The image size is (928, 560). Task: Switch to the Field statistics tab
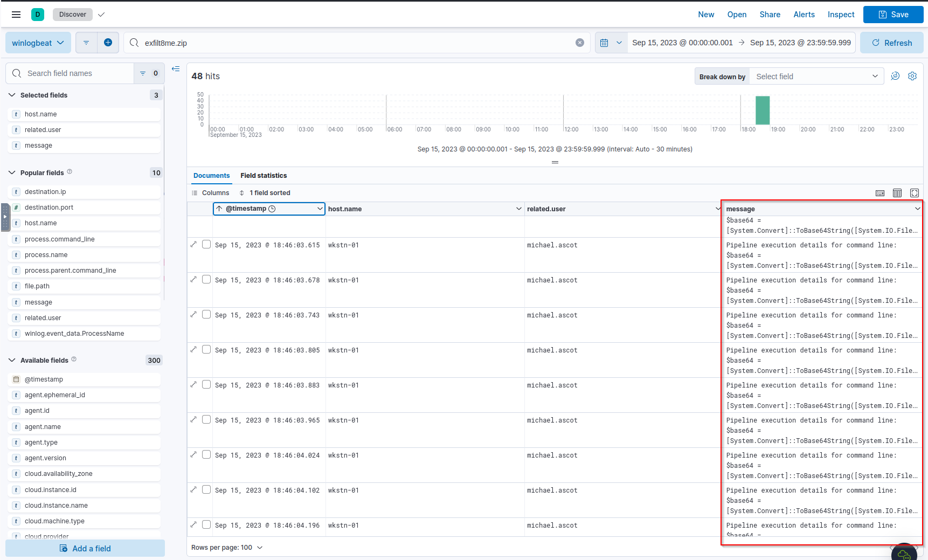(264, 176)
